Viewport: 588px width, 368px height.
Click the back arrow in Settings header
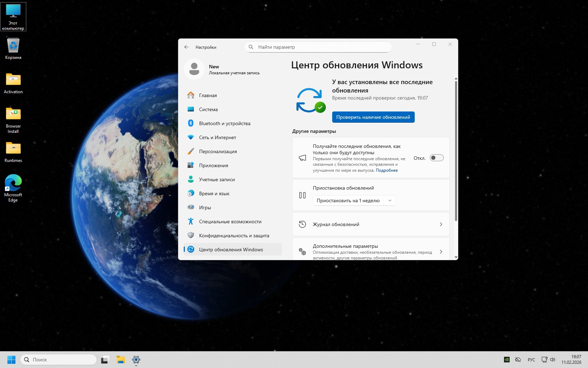coord(187,47)
